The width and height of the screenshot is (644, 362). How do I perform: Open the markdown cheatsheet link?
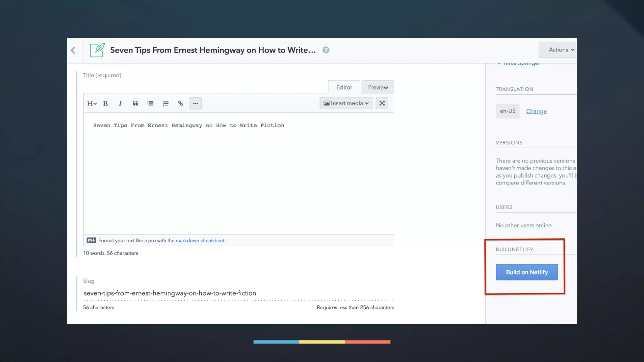200,240
